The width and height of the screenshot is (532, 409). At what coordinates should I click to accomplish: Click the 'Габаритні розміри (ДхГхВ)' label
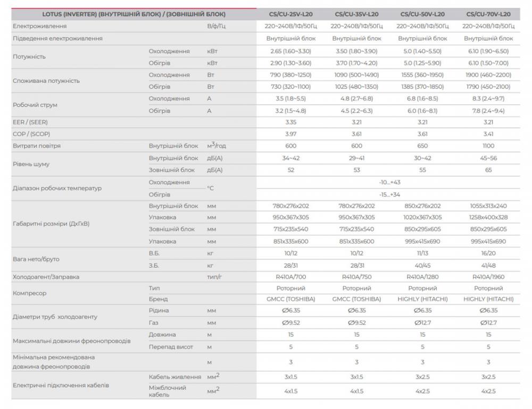[x=51, y=224]
